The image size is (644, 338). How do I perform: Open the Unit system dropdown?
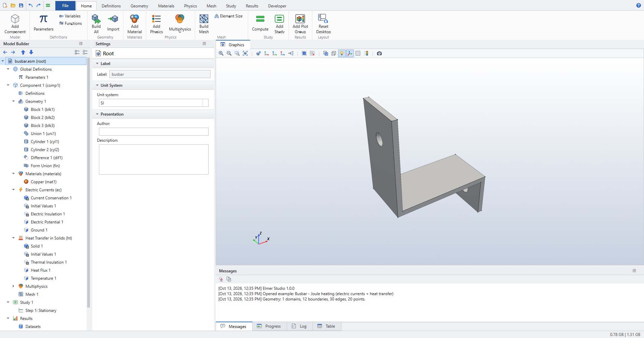(154, 103)
